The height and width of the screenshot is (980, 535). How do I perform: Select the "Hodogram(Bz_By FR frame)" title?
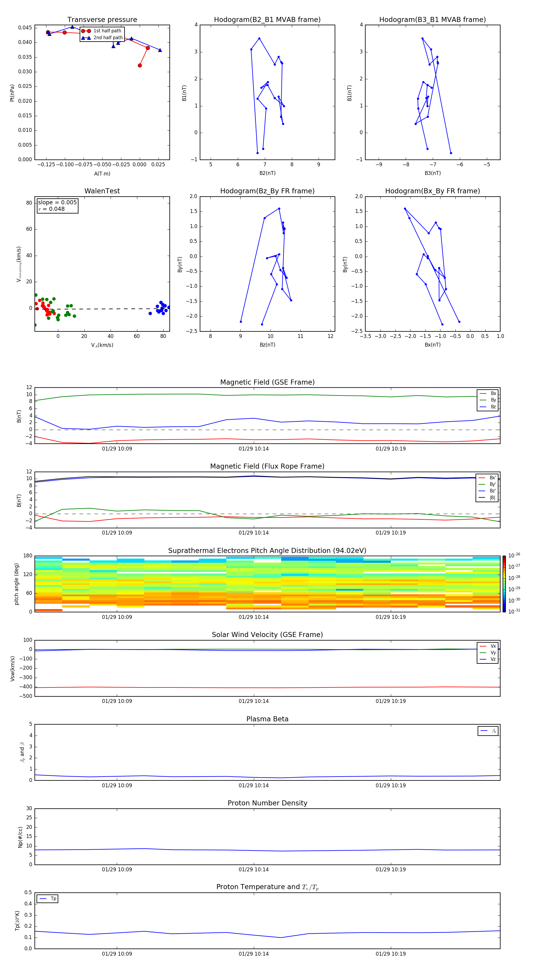click(x=267, y=191)
